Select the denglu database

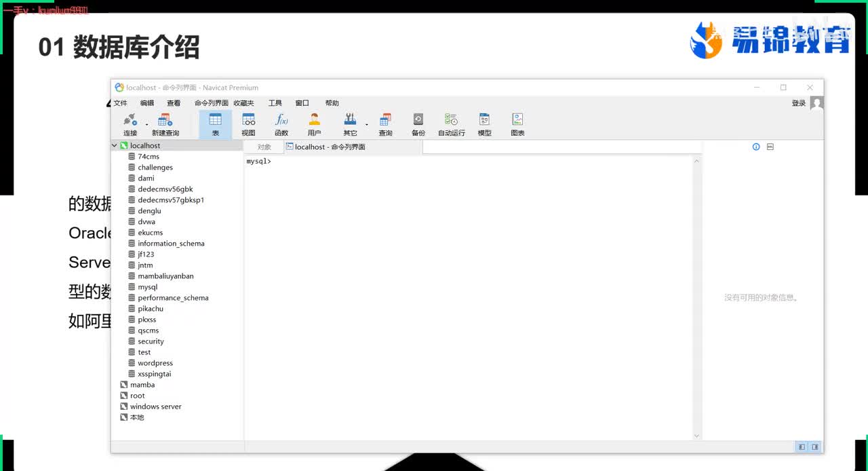[x=149, y=211]
